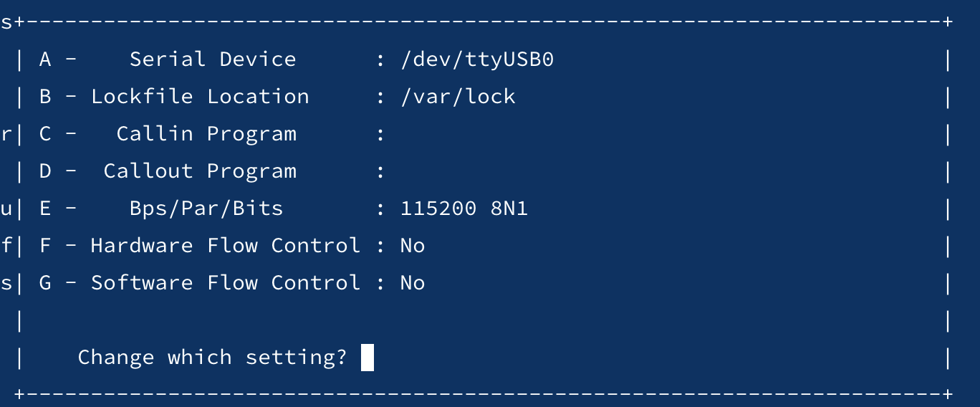This screenshot has height=407, width=980.
Task: Click the /dev/ttyUSB0 device path value
Action: pos(477,59)
